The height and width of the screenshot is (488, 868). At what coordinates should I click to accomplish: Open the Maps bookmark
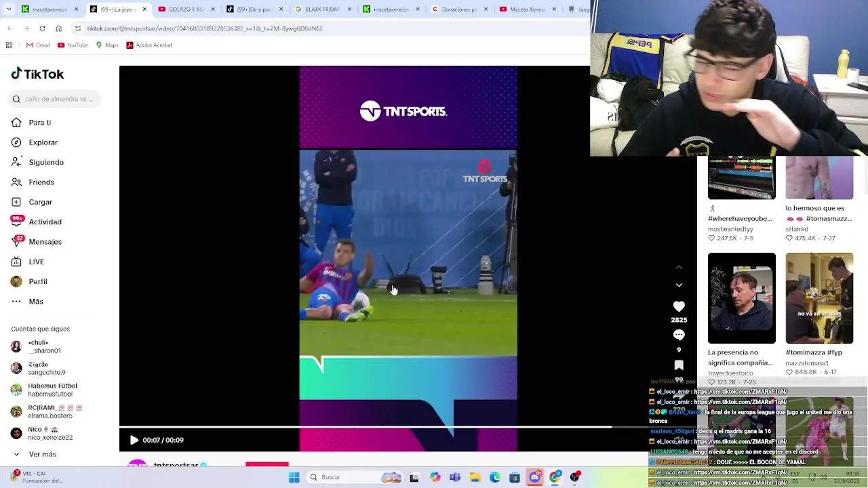tap(107, 45)
